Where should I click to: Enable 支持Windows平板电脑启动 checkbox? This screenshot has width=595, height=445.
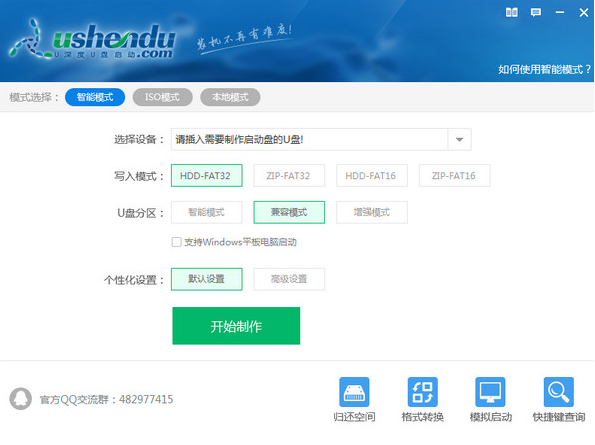pyautogui.click(x=176, y=242)
